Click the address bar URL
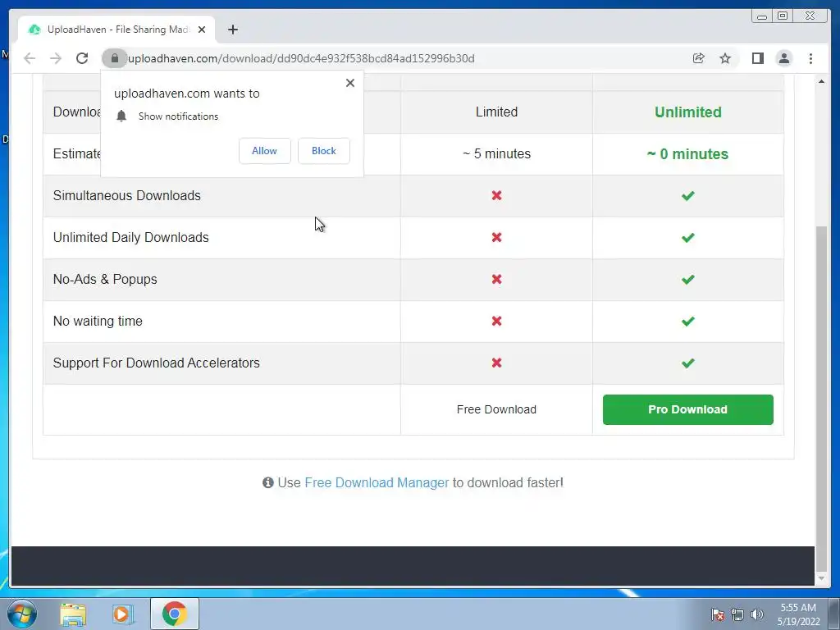This screenshot has height=630, width=840. point(301,58)
